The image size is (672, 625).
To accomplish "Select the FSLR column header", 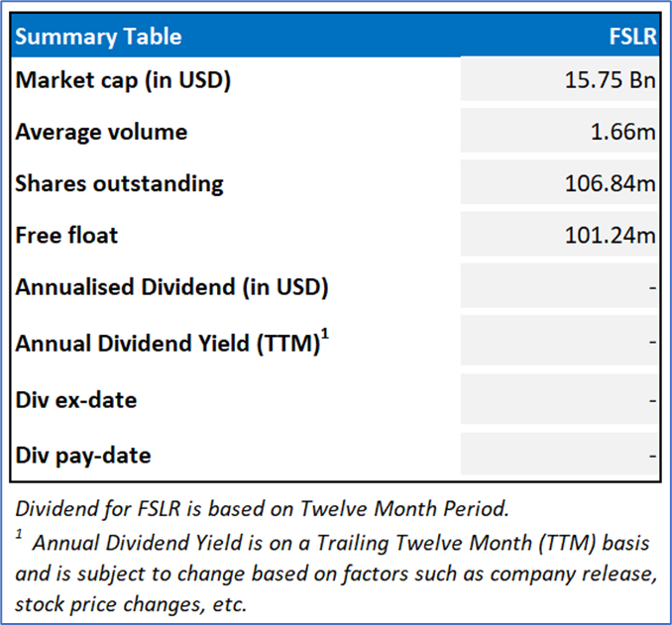I will (632, 38).
